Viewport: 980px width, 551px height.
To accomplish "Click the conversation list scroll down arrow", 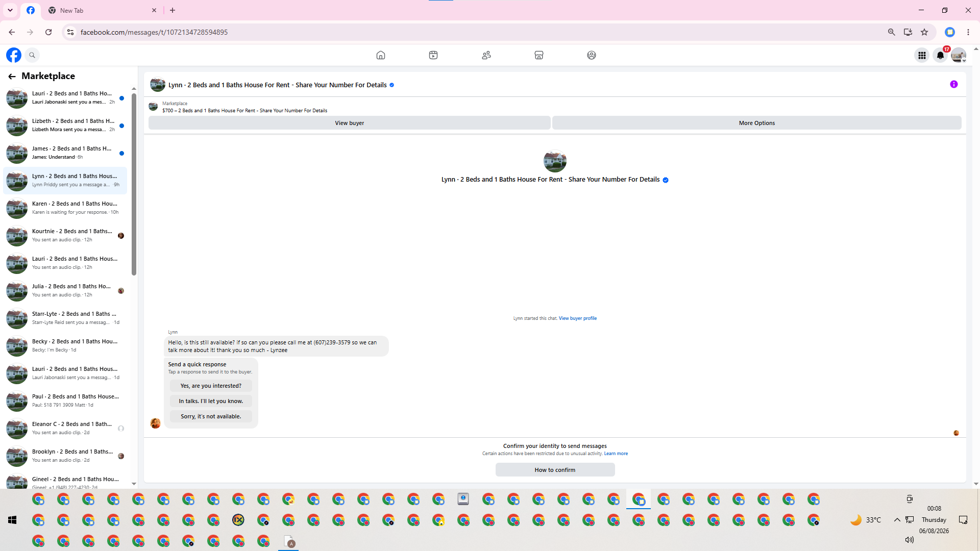I will coord(134,484).
